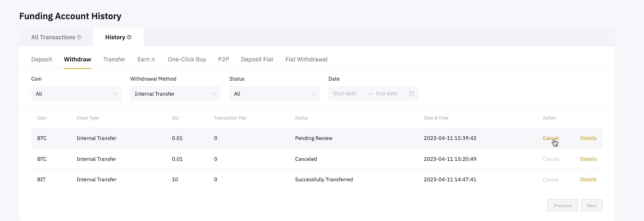Open the Transfer tab
Viewport: 644px width, 221px height.
pyautogui.click(x=114, y=59)
